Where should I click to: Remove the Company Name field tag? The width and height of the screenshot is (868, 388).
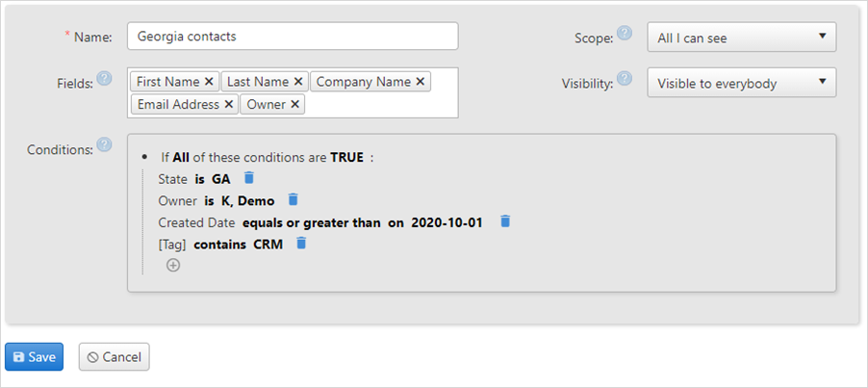coord(421,82)
